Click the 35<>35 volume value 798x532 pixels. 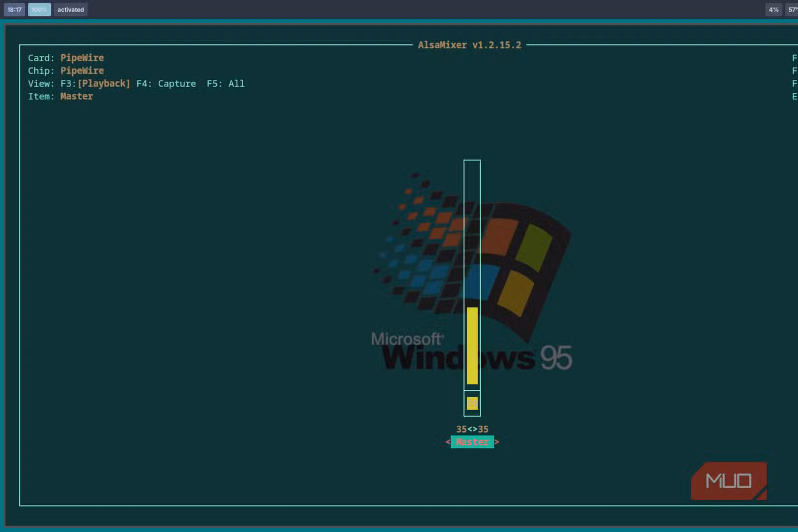[x=472, y=429]
